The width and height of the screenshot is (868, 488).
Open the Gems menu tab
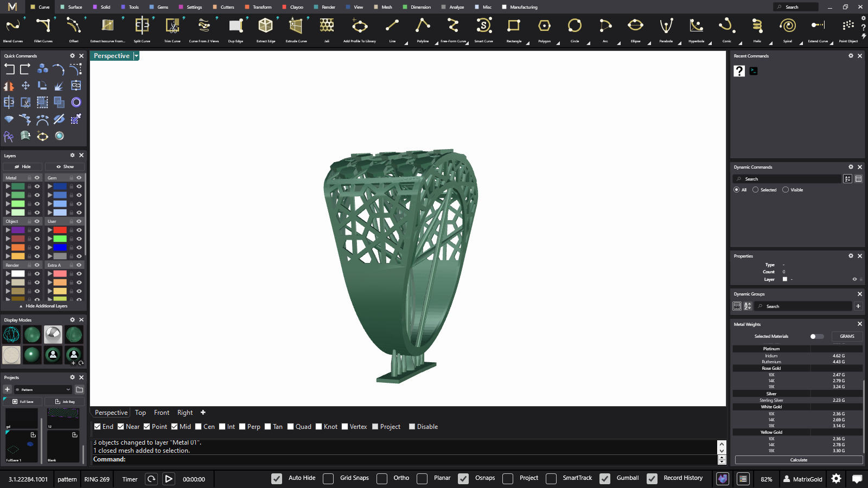click(159, 7)
